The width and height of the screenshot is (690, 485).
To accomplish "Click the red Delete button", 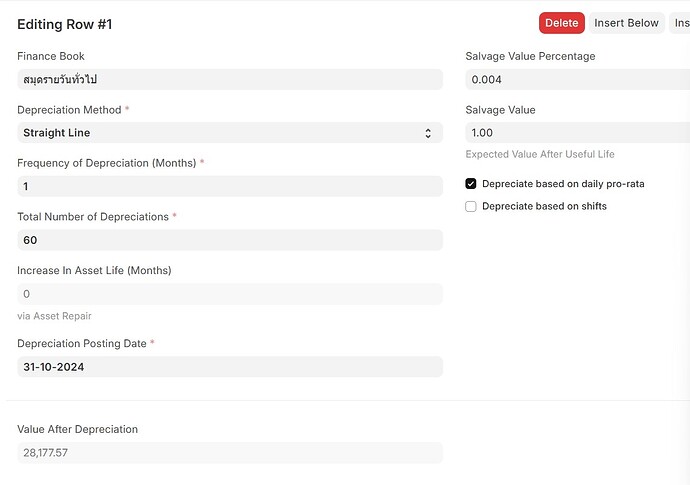I will click(x=562, y=23).
